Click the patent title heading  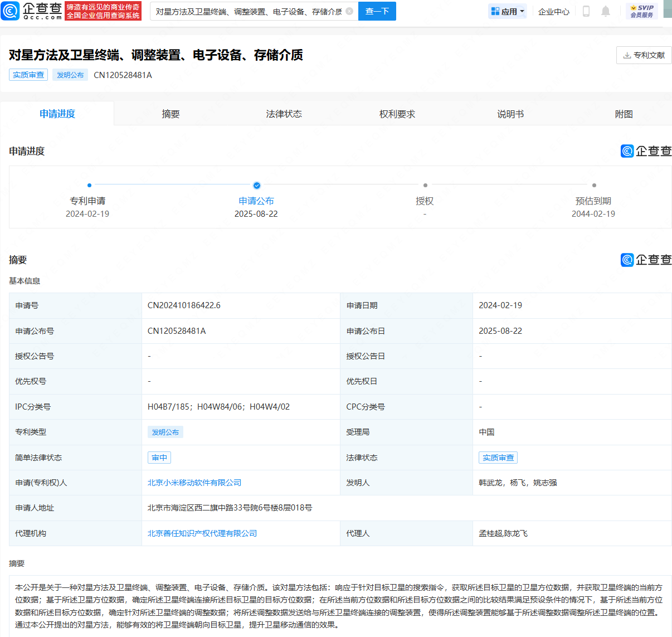click(x=156, y=55)
